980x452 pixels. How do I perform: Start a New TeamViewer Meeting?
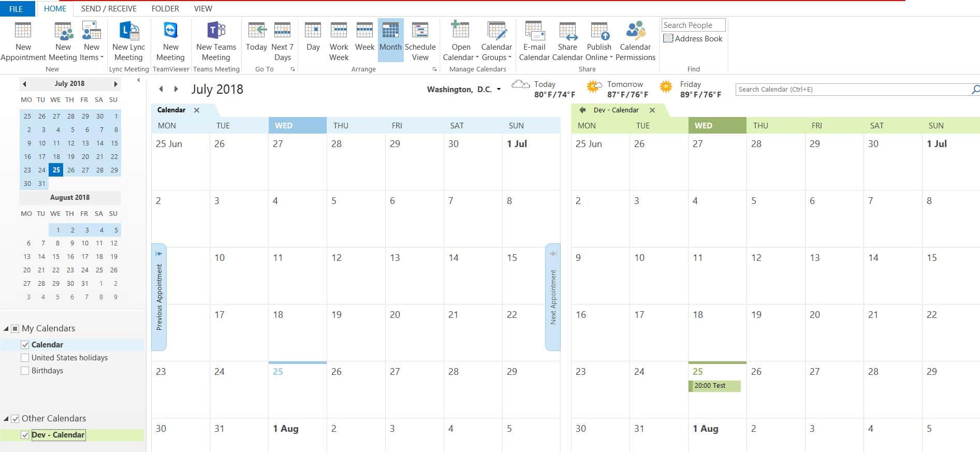tap(170, 41)
